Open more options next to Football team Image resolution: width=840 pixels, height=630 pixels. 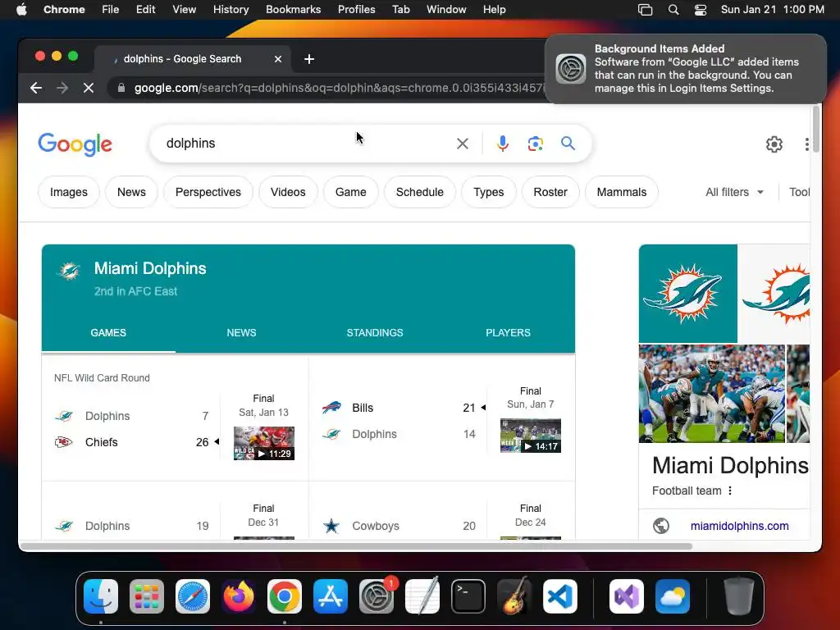click(x=729, y=491)
